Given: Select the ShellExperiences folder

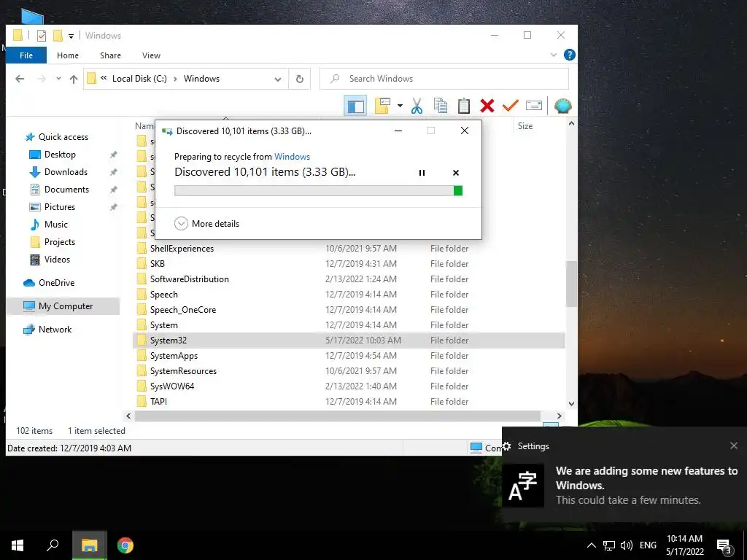Looking at the screenshot, I should pyautogui.click(x=182, y=249).
